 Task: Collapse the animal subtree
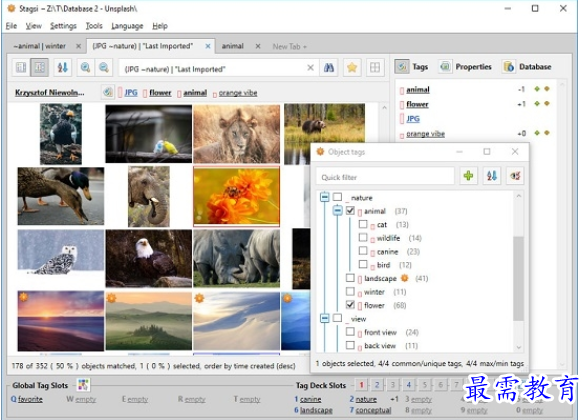(338, 210)
